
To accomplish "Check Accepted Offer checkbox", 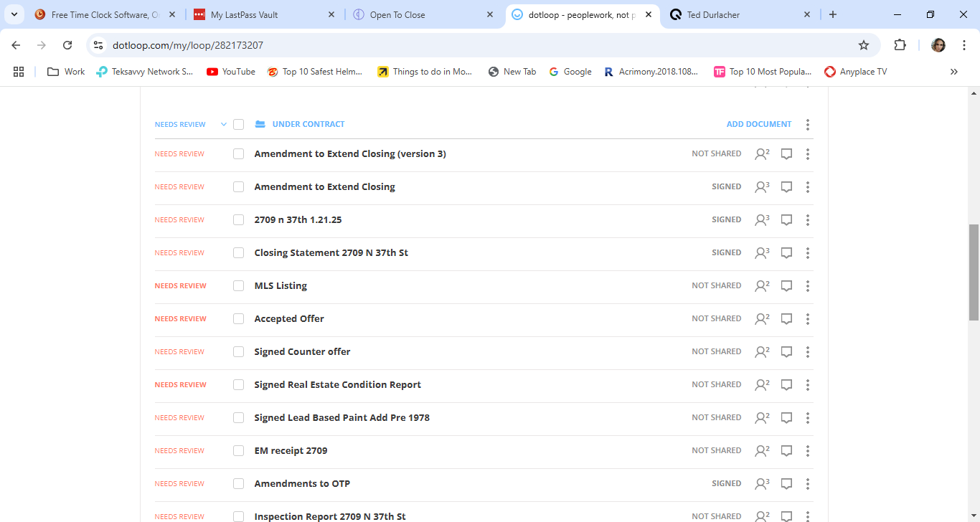I will coord(239,318).
